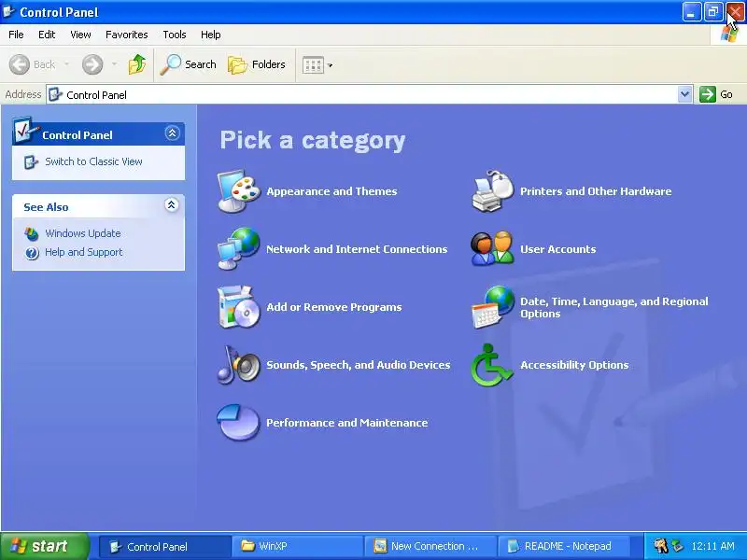The height and width of the screenshot is (560, 747).
Task: Select Printers and Other Hardware link
Action: point(596,191)
